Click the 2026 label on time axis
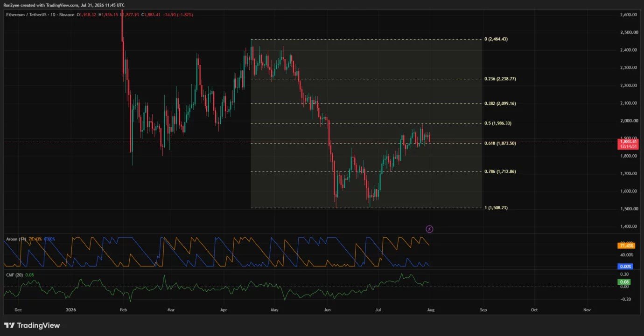Image resolution: width=644 pixels, height=336 pixels. coord(71,309)
